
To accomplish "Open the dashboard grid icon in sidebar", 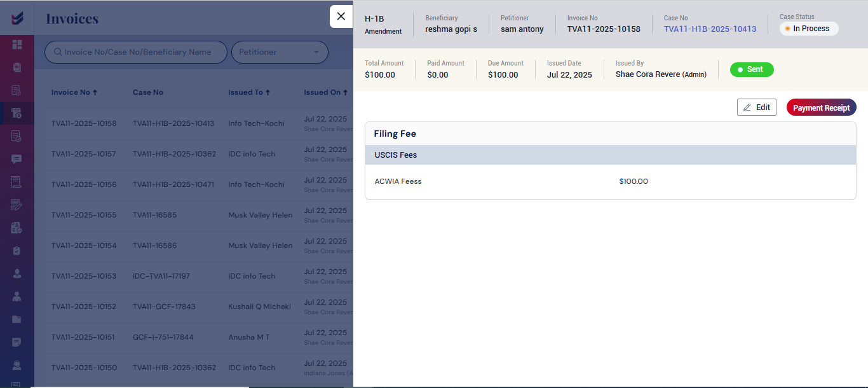I will coord(17,45).
